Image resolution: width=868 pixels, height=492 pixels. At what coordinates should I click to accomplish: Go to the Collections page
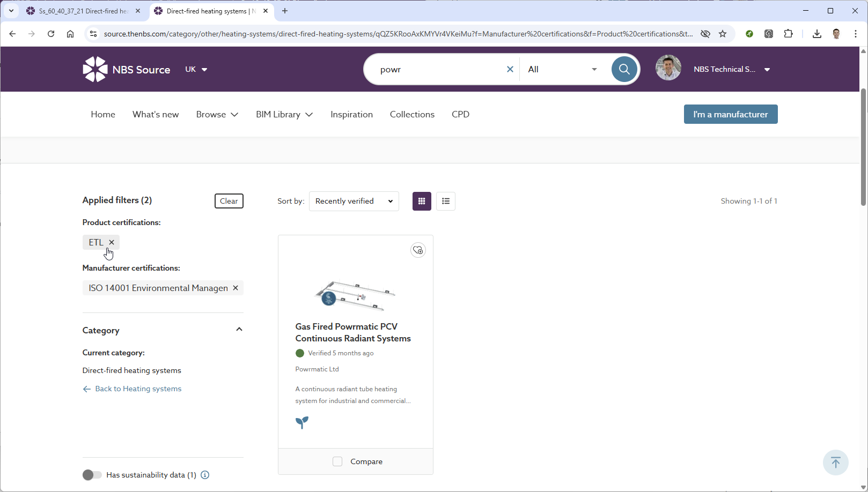[x=412, y=114]
